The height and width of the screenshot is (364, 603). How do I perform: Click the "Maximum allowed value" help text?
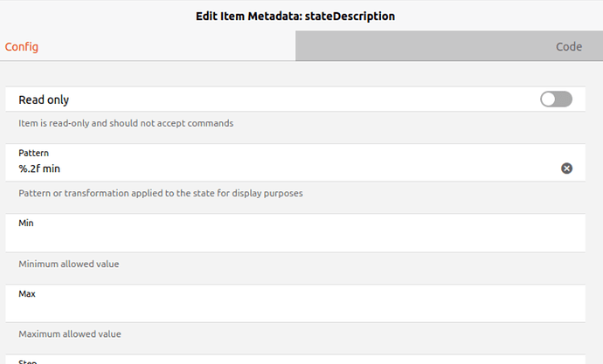(70, 333)
